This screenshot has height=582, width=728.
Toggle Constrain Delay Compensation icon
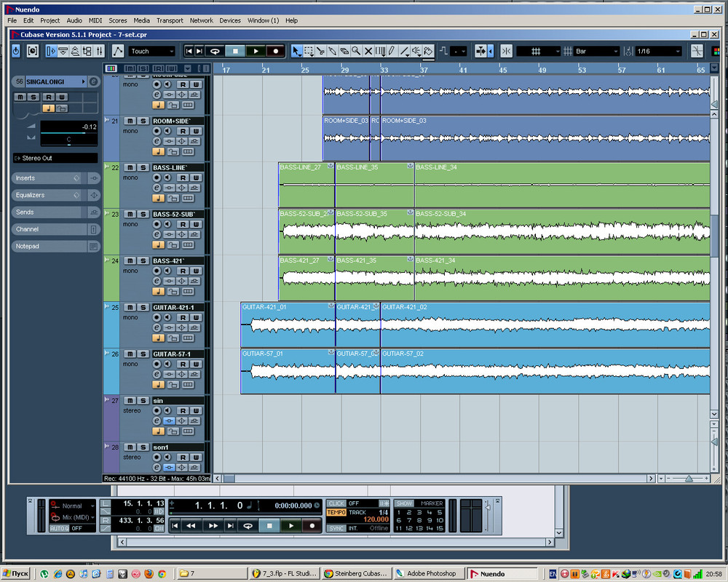coord(33,51)
